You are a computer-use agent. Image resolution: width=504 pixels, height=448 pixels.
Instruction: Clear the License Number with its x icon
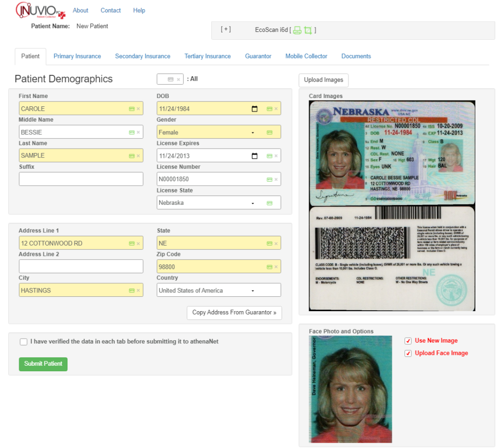[x=276, y=179]
